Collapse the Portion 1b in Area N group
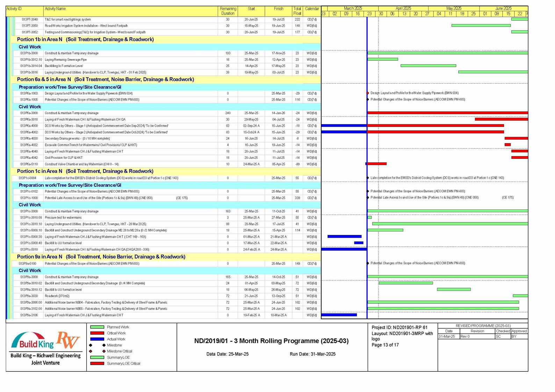Screen dimensions: 555x392 coord(85,39)
